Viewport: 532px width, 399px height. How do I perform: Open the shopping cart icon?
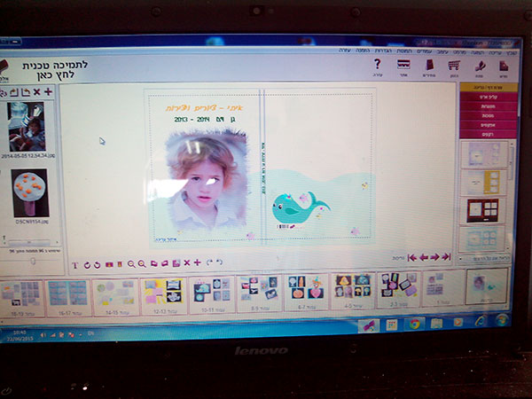[454, 65]
